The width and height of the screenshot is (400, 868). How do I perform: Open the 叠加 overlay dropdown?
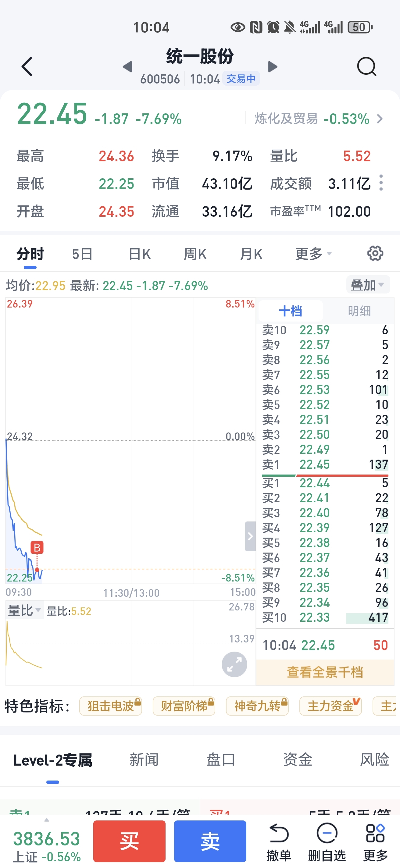[368, 285]
